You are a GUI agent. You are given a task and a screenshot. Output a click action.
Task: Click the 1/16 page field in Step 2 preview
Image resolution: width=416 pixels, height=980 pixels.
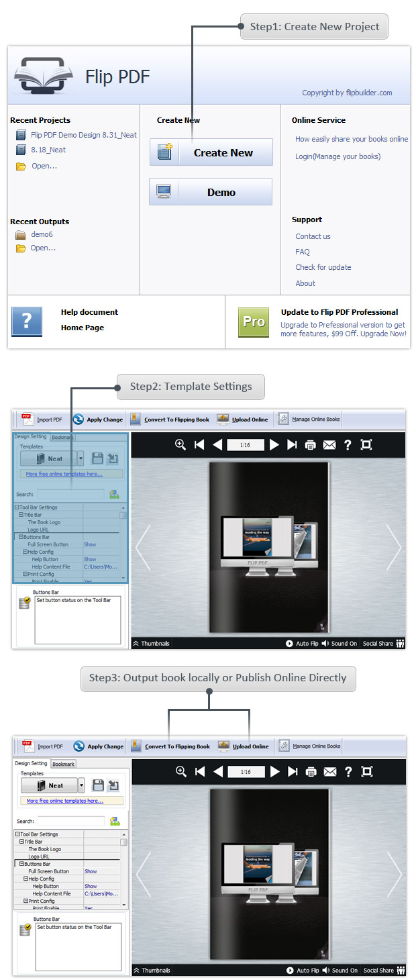tap(246, 444)
